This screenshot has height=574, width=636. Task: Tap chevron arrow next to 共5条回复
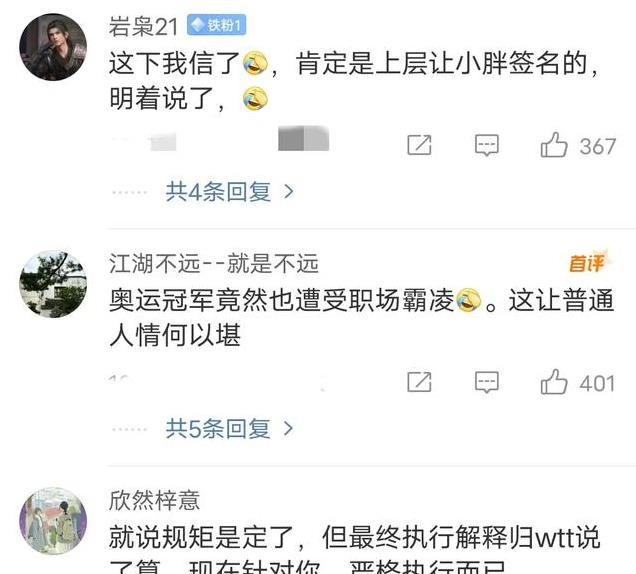pos(288,428)
